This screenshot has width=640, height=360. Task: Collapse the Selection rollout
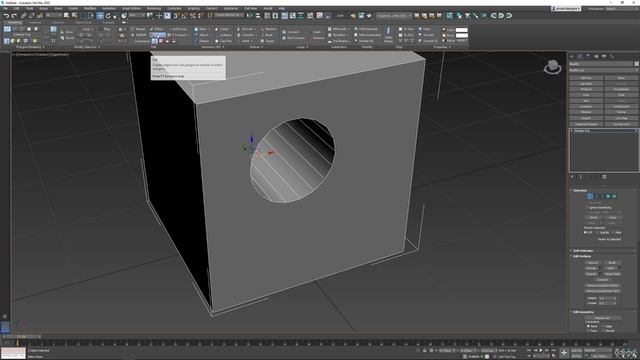(x=580, y=191)
